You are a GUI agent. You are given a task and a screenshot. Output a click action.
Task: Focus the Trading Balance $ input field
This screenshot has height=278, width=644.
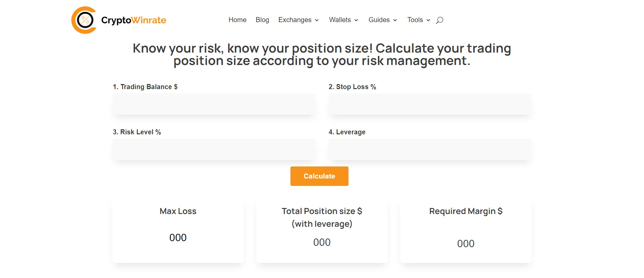214,104
